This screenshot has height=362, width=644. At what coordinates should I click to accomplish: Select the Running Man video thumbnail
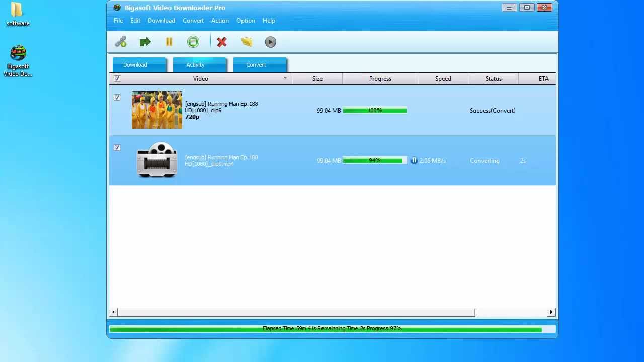[x=157, y=110]
